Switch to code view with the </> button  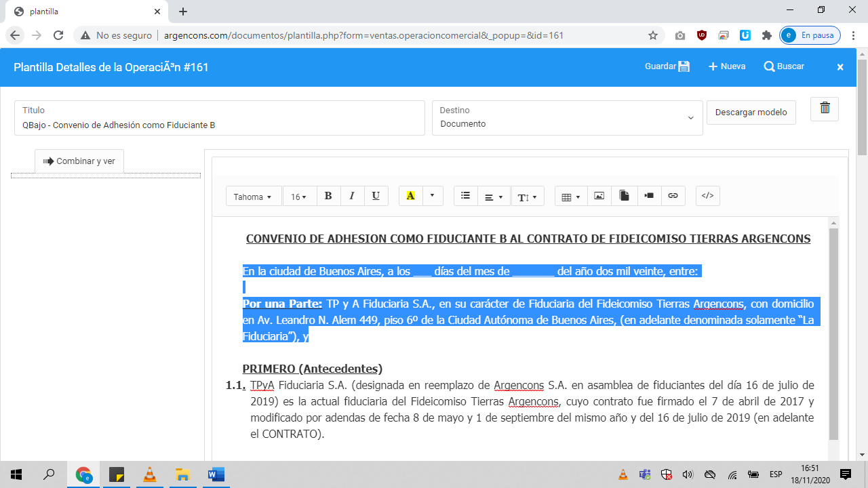coord(707,196)
